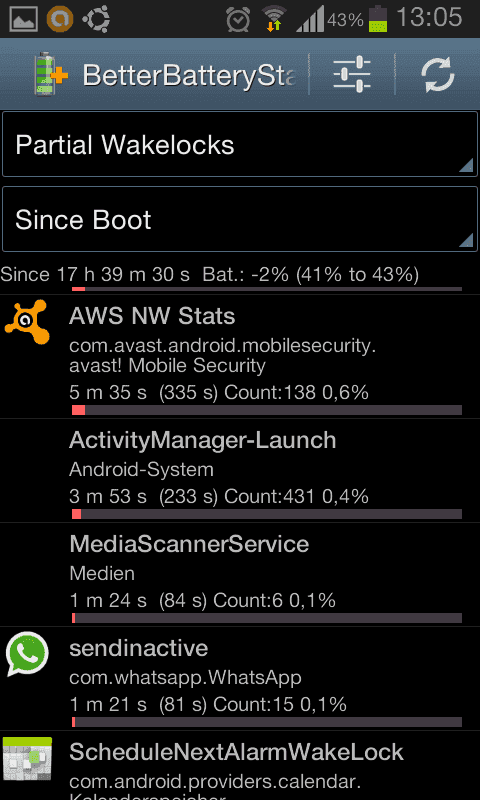Tap the AWS NW Stats usage bar
This screenshot has width=480, height=800.
(267, 410)
